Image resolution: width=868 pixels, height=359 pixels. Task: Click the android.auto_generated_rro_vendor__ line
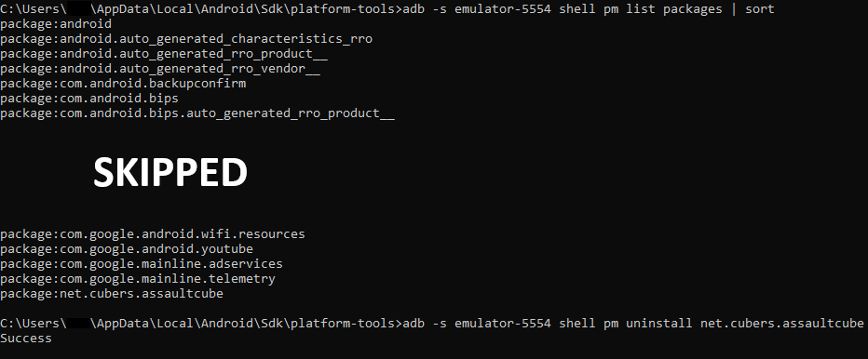[160, 69]
